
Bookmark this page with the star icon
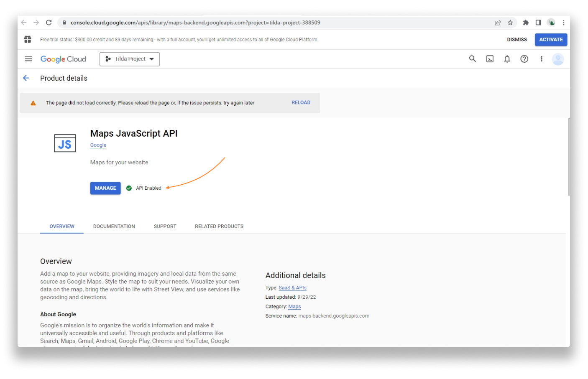[510, 23]
